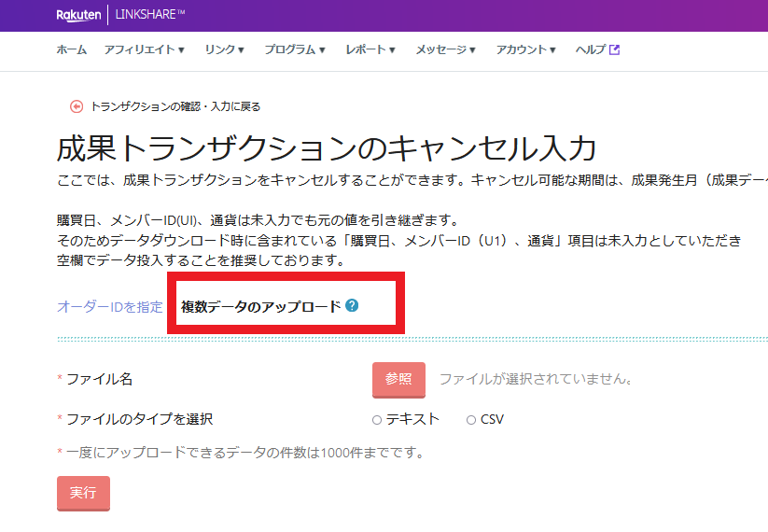This screenshot has height=532, width=768.
Task: Open the アカウント dropdown menu
Action: point(525,50)
